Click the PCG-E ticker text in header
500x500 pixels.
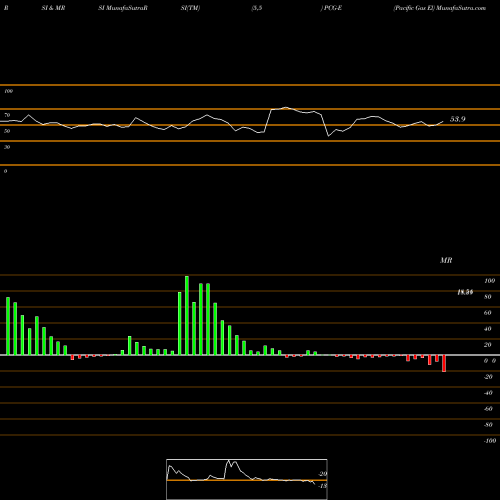pos(333,8)
